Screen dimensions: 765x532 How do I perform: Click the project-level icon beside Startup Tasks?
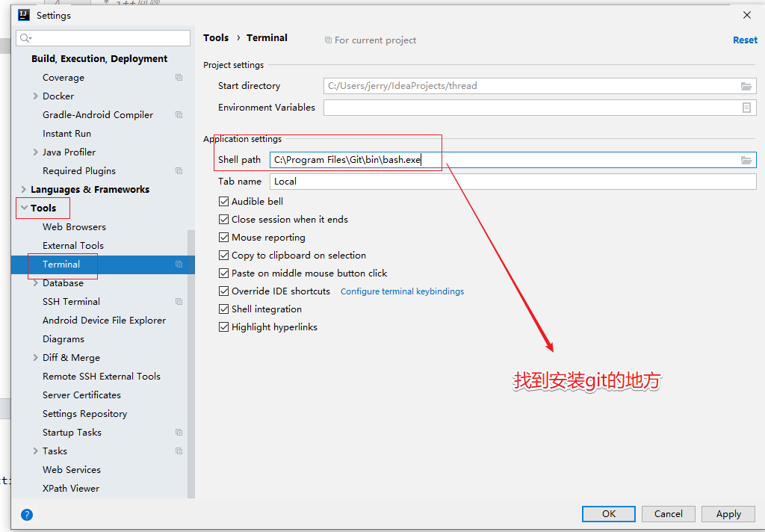tap(179, 433)
